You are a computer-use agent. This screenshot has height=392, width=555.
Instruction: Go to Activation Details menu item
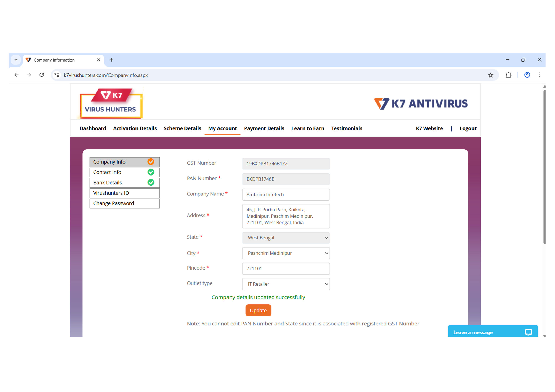[135, 128]
